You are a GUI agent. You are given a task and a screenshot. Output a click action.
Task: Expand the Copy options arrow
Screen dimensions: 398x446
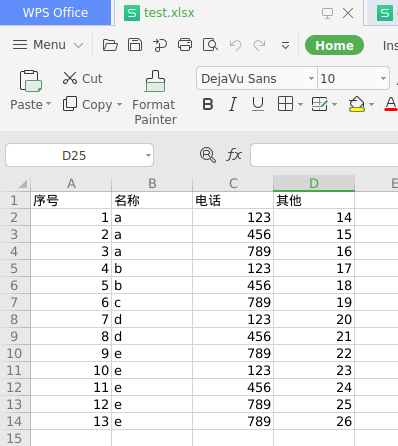119,105
